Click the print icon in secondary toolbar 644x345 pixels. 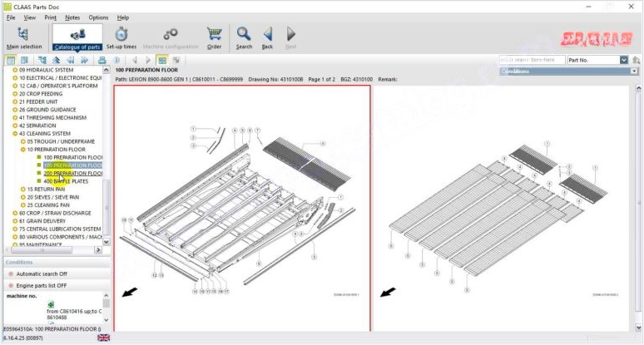tap(102, 60)
